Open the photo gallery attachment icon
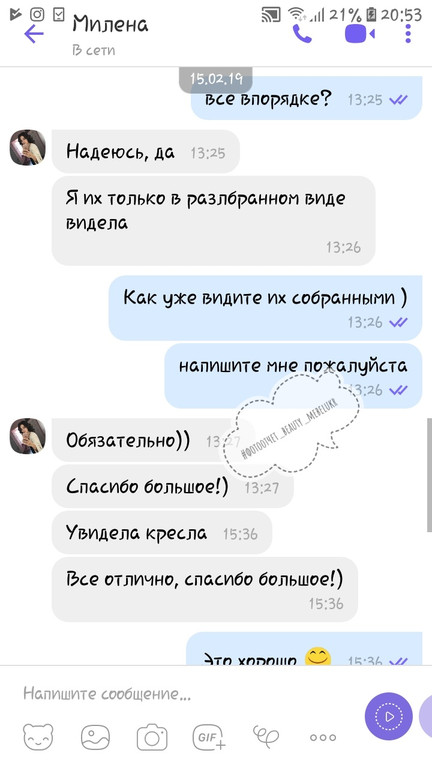The image size is (432, 768). [x=95, y=737]
